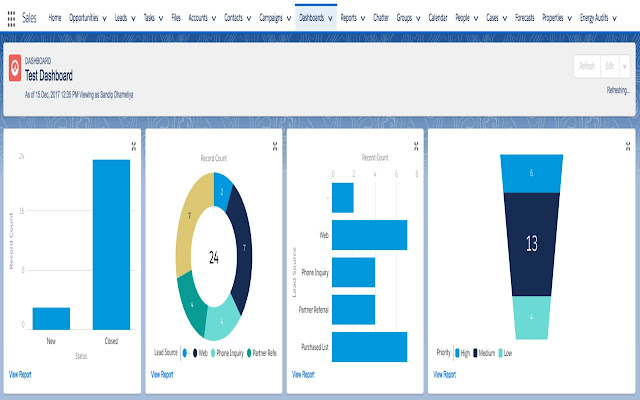
Task: Click the Partner Referral horizontal bar
Action: click(353, 310)
